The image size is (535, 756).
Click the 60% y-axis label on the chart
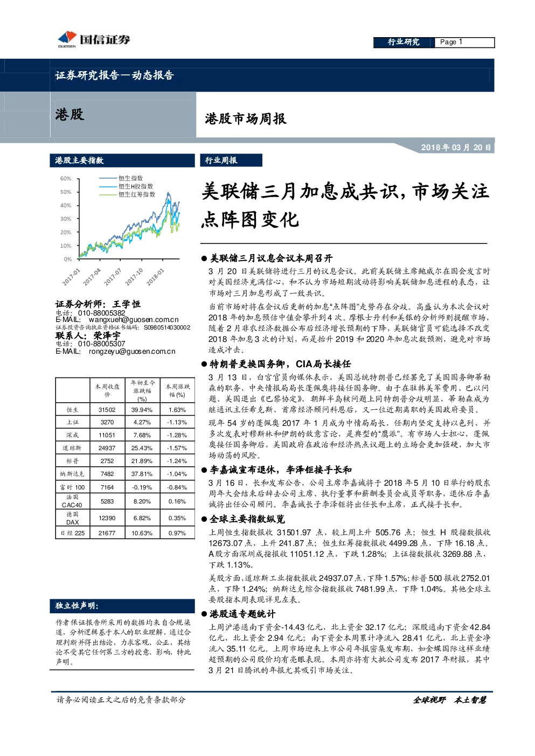(66, 178)
